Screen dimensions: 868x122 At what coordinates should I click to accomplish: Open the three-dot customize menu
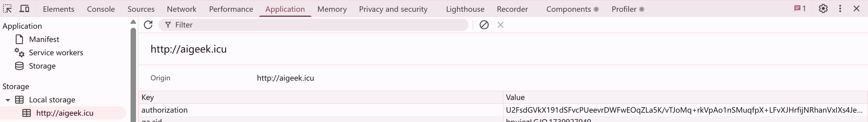coord(840,9)
